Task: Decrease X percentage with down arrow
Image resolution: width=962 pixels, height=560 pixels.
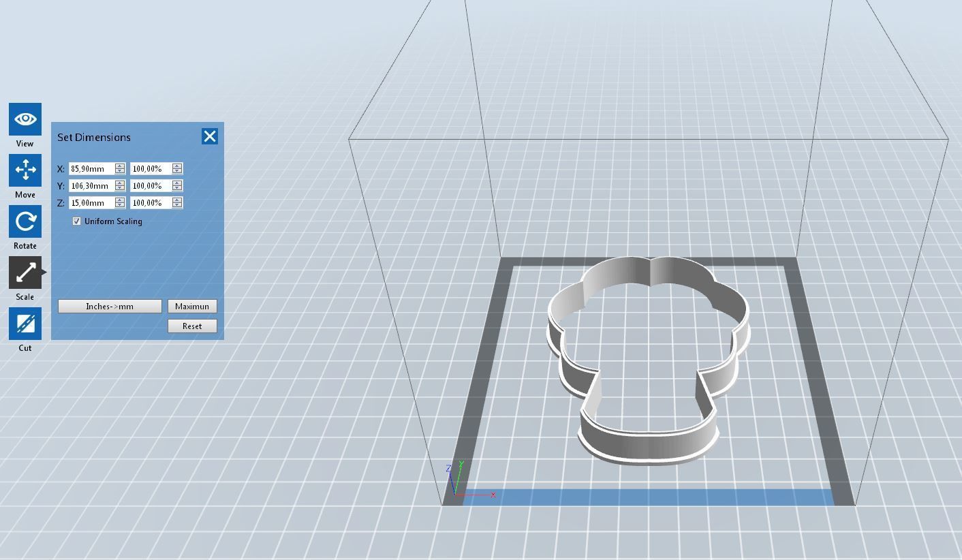Action: pyautogui.click(x=177, y=171)
